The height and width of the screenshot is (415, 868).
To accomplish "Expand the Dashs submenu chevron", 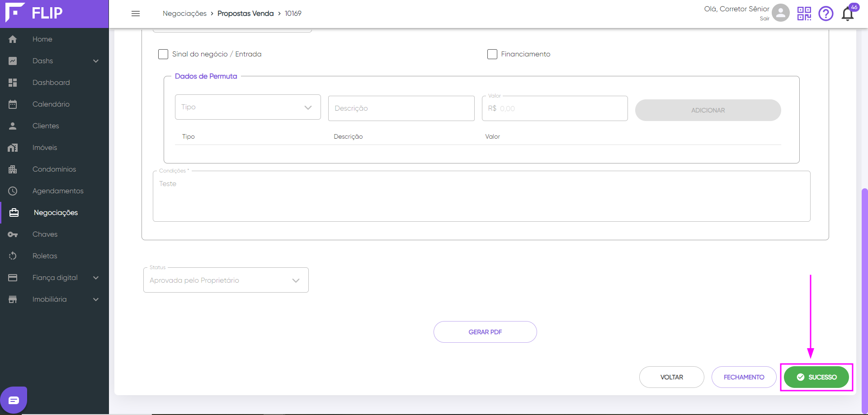I will [x=96, y=61].
